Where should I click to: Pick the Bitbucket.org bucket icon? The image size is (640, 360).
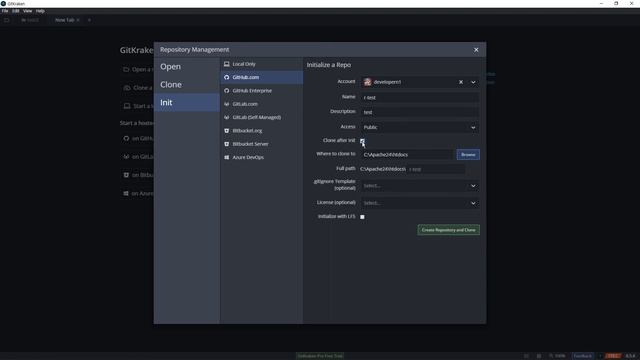[x=227, y=131]
